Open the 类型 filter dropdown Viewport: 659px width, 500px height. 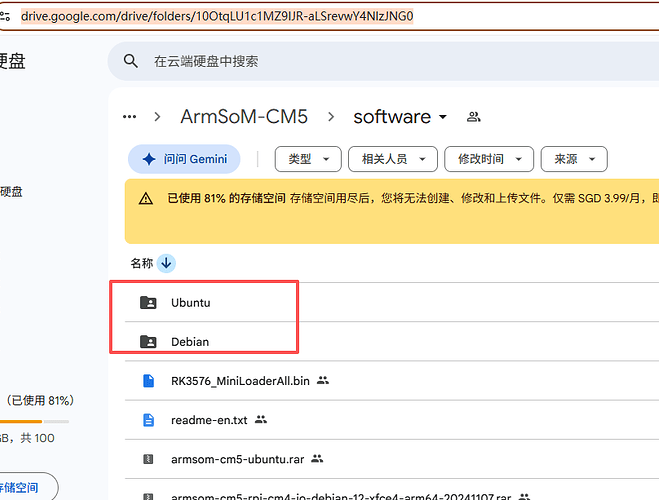click(x=308, y=159)
